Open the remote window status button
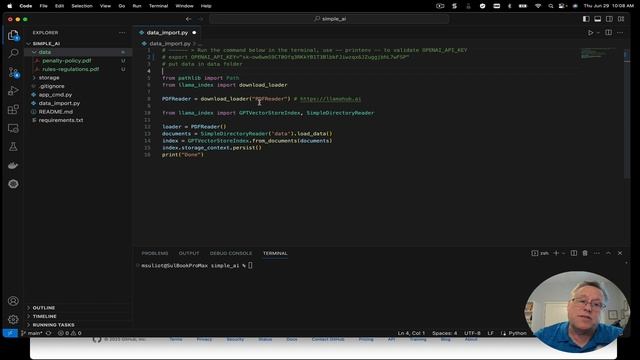 point(10,333)
